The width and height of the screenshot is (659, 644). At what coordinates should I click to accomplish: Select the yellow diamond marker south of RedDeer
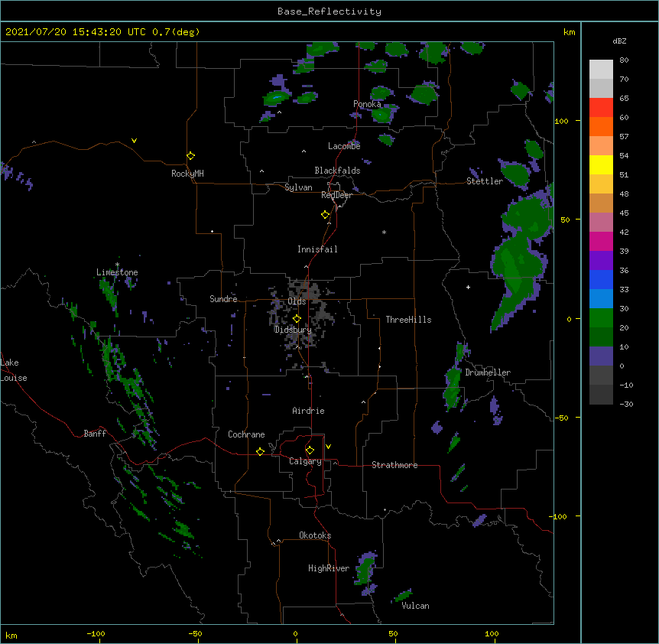point(325,215)
